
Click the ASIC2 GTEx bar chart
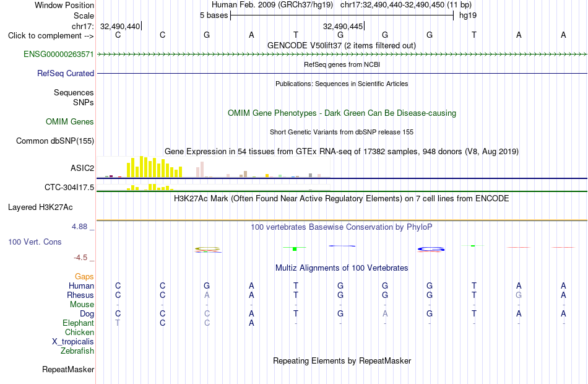point(214,167)
